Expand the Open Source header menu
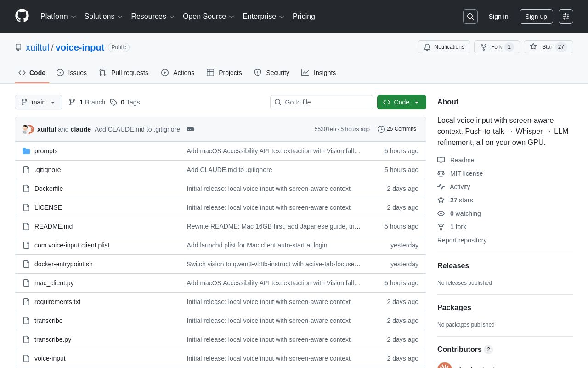This screenshot has width=588, height=368. tap(209, 17)
